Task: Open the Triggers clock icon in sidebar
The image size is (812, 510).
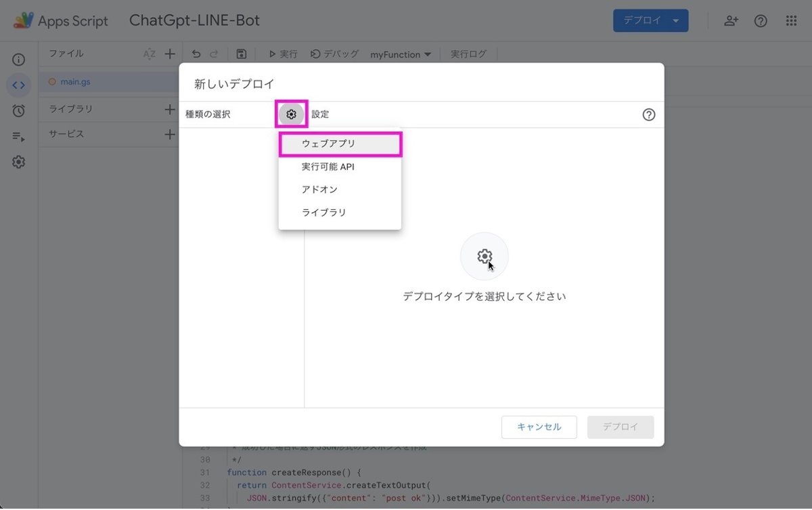Action: coord(19,111)
